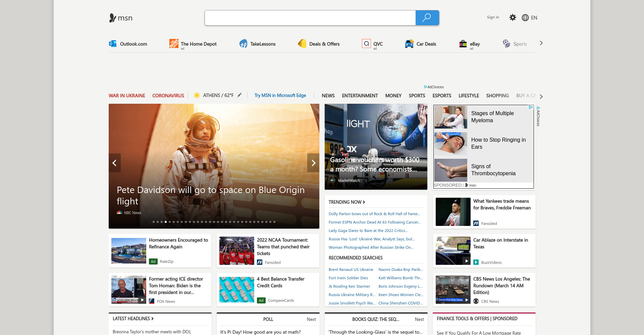The image size is (644, 335).
Task: Open WAR IN UKRAINE tab
Action: coord(127,96)
